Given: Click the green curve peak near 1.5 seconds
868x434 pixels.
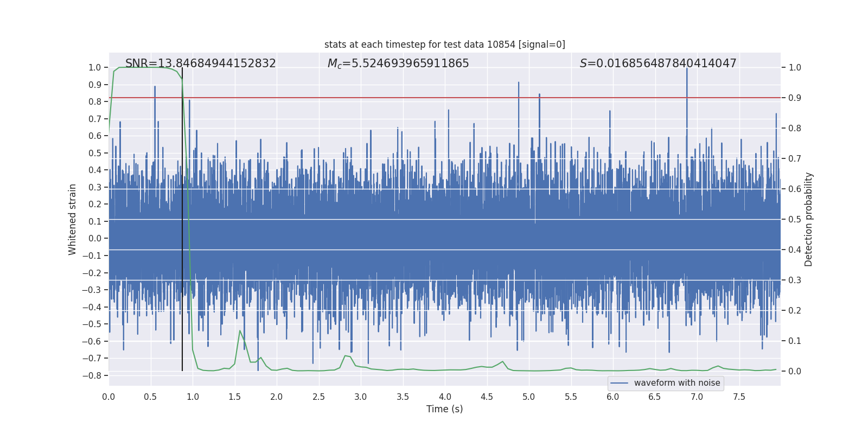Looking at the screenshot, I should coord(240,331).
